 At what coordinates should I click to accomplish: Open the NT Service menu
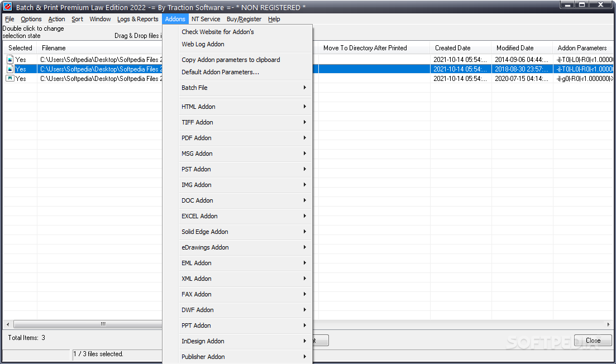[x=206, y=19]
